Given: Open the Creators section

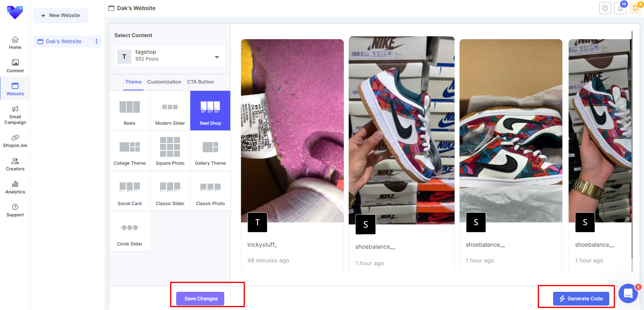Looking at the screenshot, I should (x=15, y=164).
